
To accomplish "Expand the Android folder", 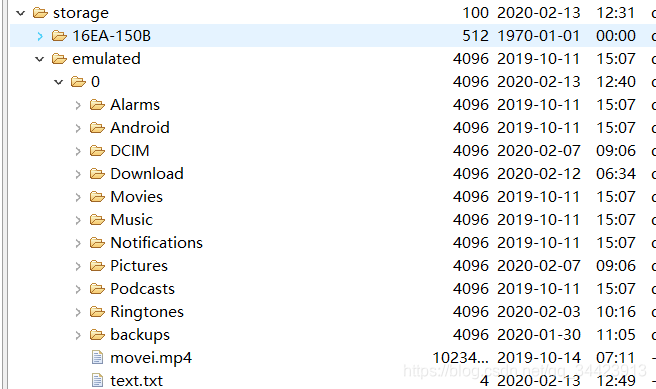I will click(78, 128).
